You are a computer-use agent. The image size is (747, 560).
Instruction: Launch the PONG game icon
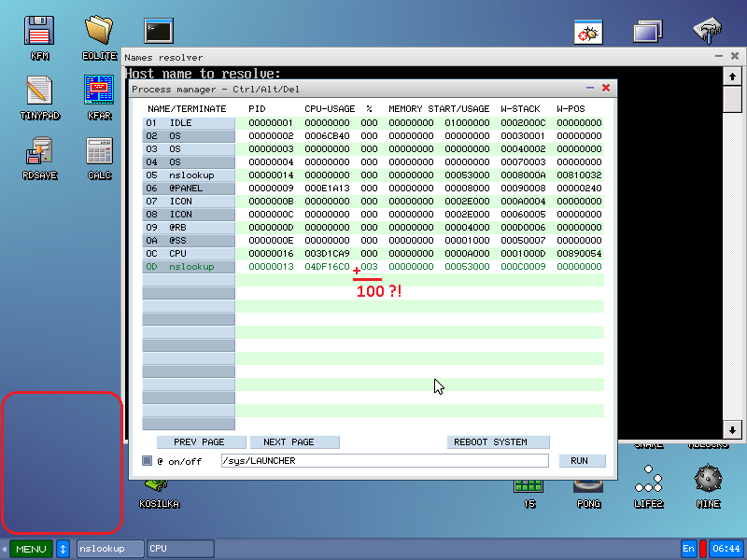coord(588,485)
